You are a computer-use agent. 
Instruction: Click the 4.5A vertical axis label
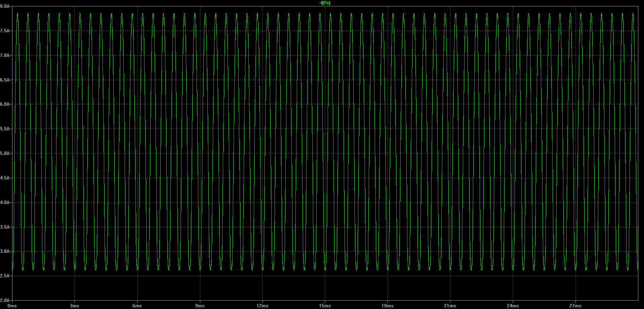[5, 178]
